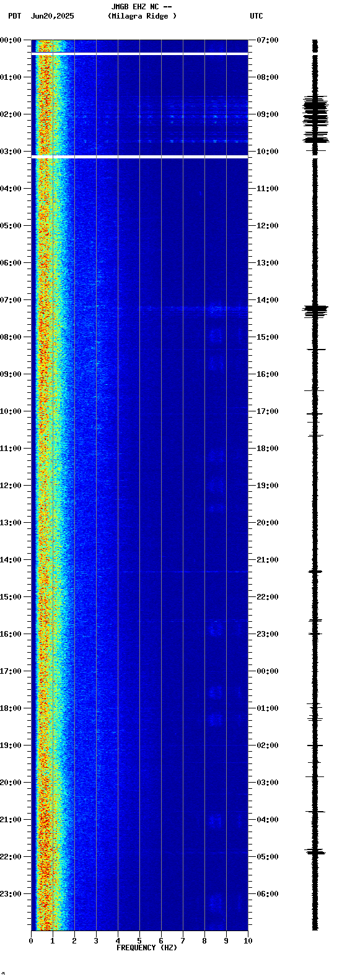Viewport: 342px width, 980px height.
Task: Select the 18:00 PDT time label
Action: pos(11,708)
